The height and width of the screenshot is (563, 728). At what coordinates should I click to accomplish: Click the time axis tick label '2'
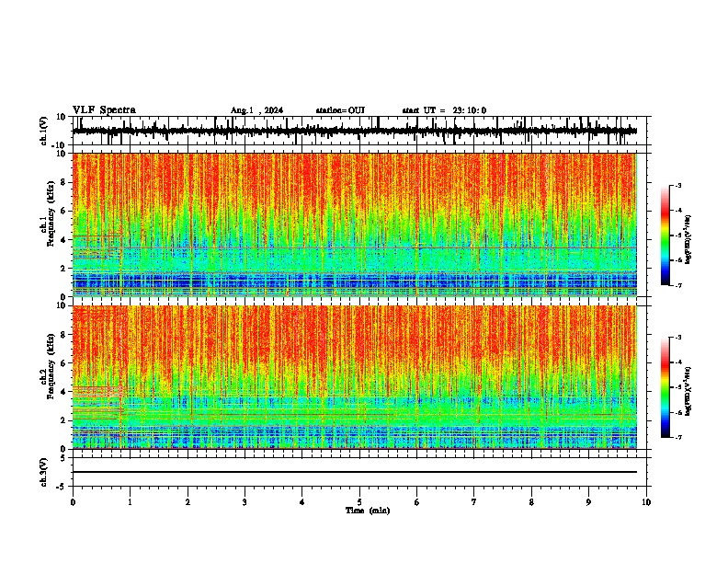pos(188,502)
